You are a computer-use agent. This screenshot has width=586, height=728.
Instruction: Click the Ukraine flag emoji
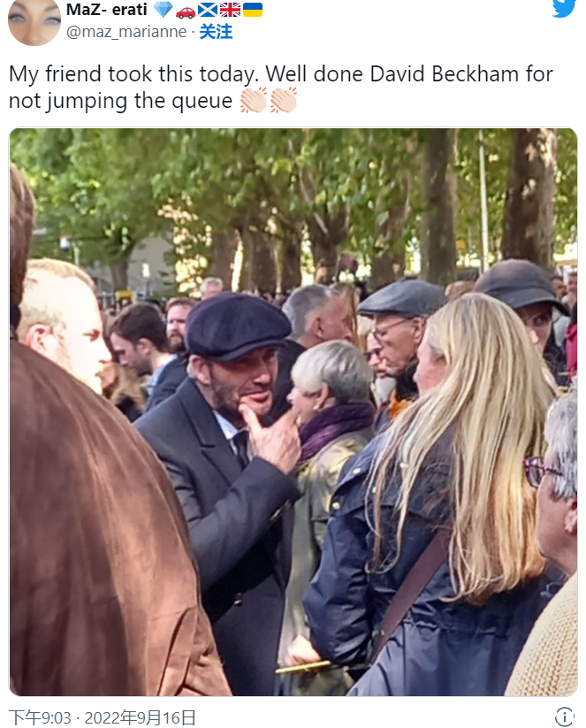tap(253, 10)
